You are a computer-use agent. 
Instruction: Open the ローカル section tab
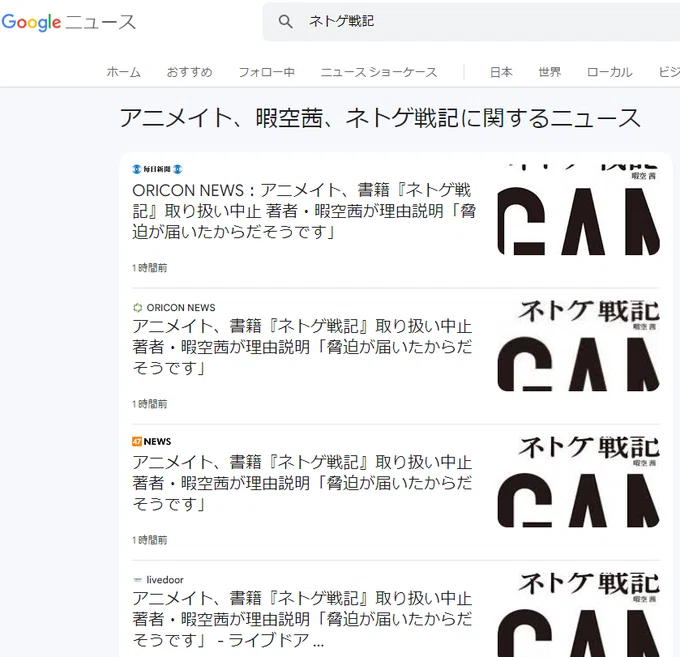pos(610,72)
